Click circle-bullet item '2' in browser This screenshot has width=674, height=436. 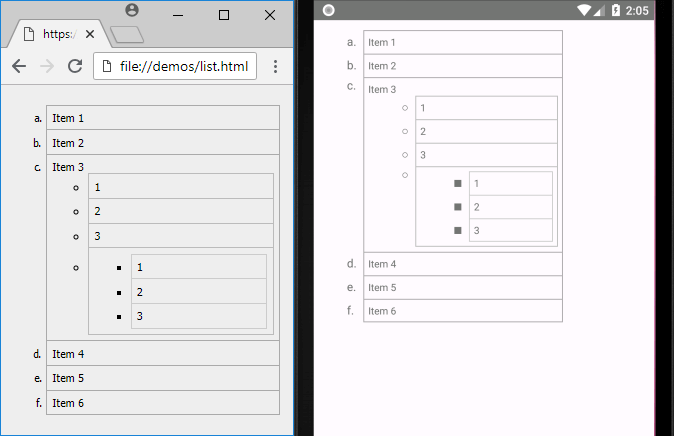pos(181,211)
